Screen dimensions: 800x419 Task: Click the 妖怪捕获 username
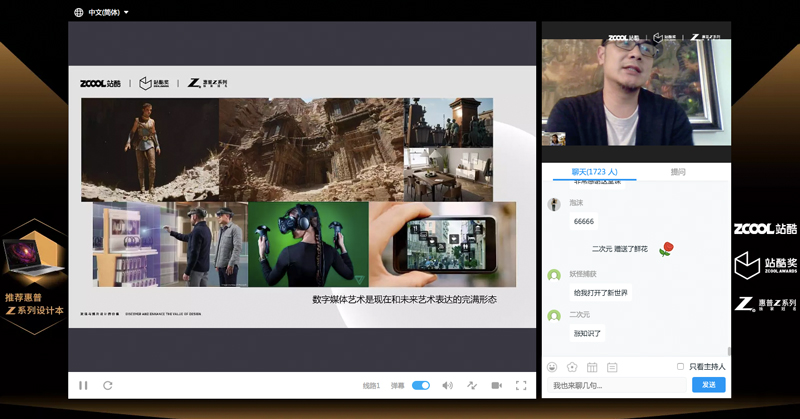583,274
